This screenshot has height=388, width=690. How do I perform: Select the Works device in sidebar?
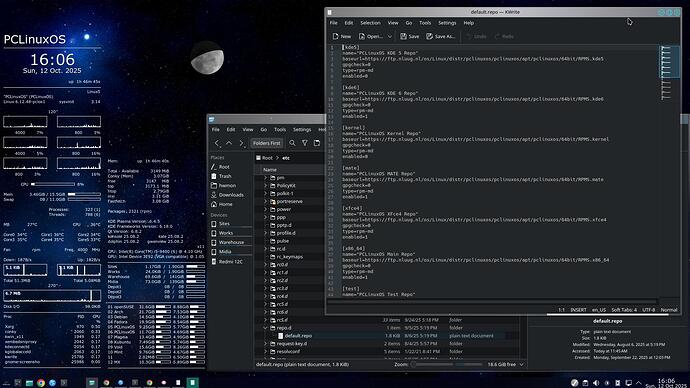(231, 233)
